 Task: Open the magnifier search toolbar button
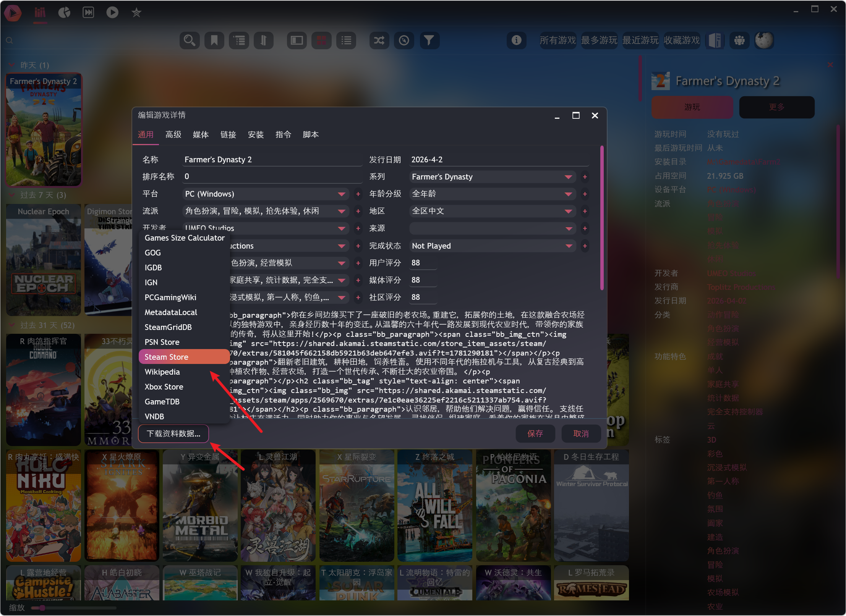tap(190, 40)
